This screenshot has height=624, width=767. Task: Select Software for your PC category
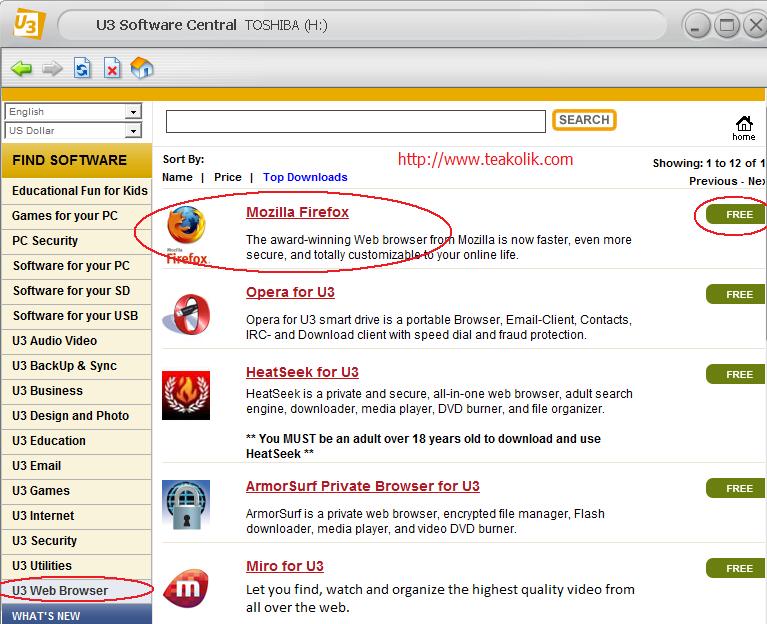[77, 266]
